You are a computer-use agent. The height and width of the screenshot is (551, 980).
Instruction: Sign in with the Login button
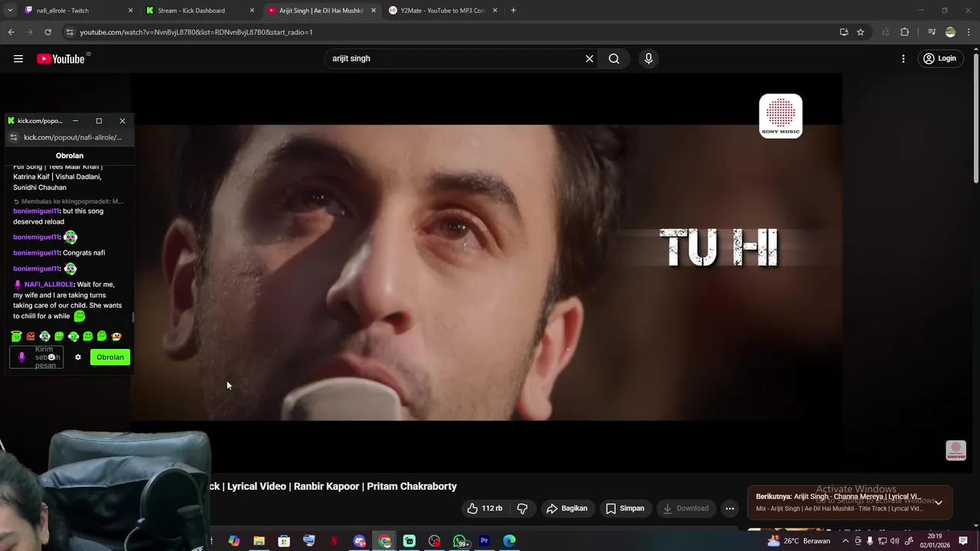(940, 59)
